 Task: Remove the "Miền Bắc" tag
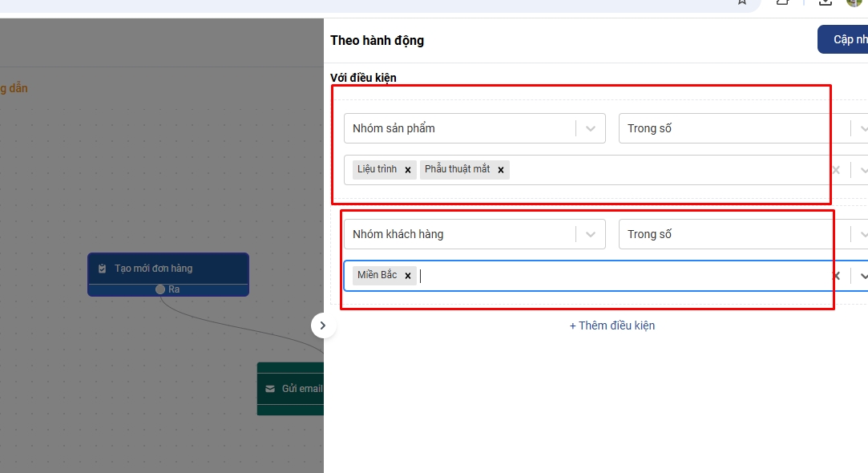coord(407,276)
